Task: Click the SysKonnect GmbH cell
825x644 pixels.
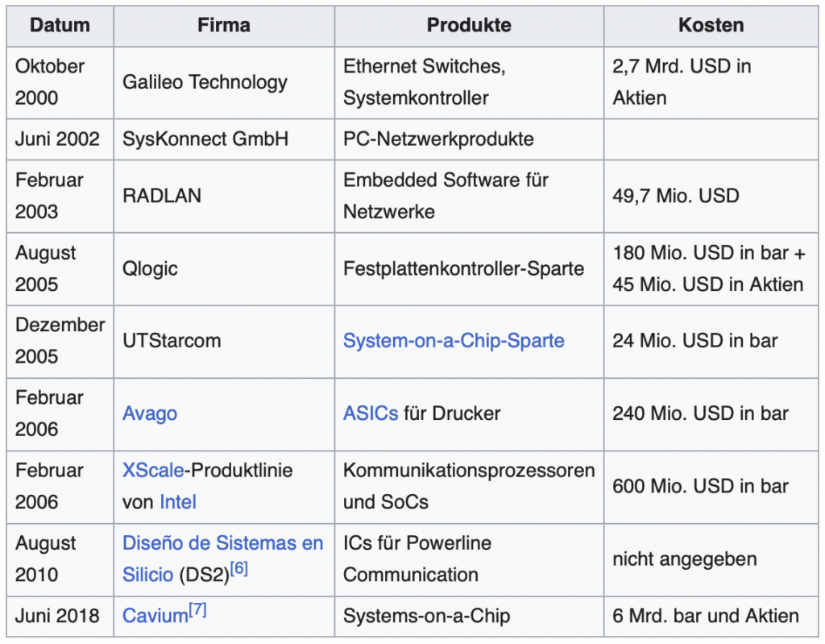Action: point(224,139)
